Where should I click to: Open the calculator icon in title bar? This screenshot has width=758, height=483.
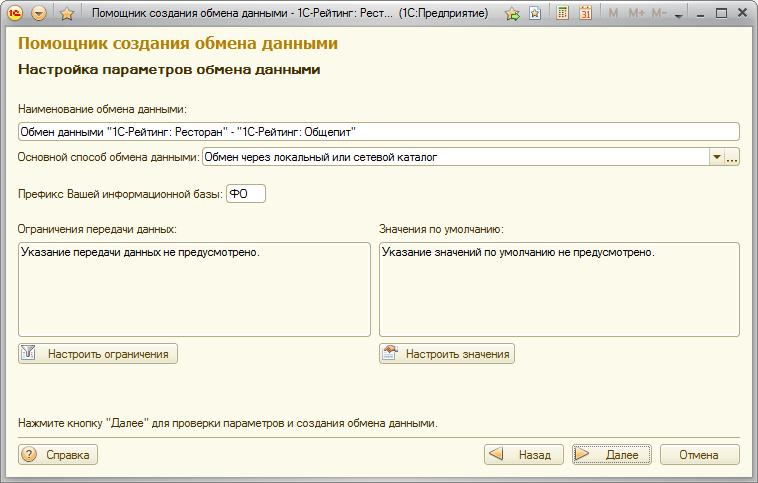(x=563, y=14)
